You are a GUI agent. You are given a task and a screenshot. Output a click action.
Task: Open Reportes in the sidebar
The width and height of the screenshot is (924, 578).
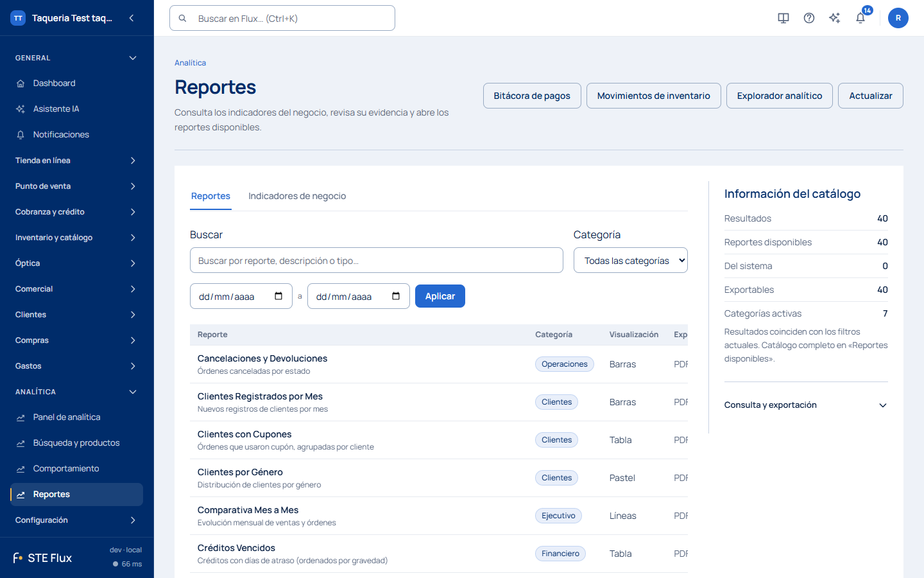(x=76, y=495)
